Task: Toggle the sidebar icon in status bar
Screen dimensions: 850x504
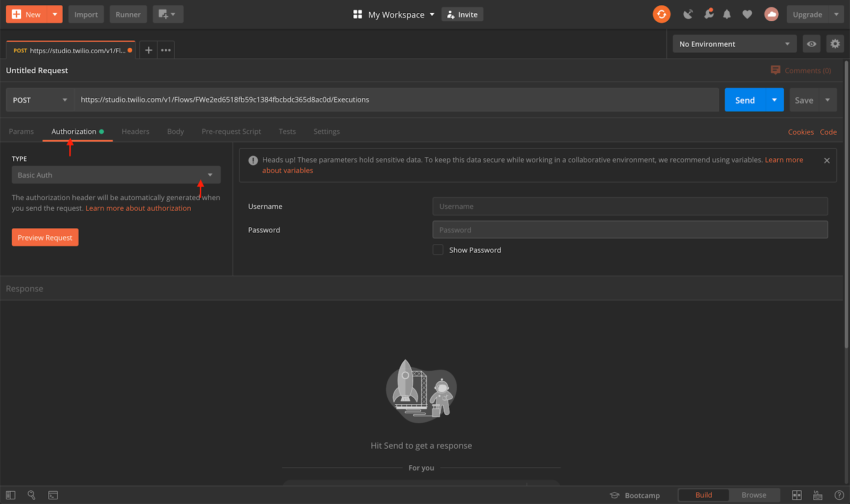Action: click(x=11, y=495)
